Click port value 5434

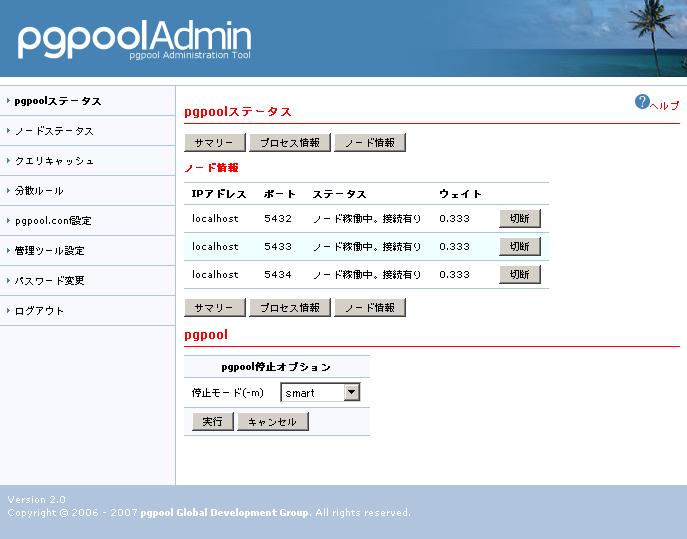[278, 274]
